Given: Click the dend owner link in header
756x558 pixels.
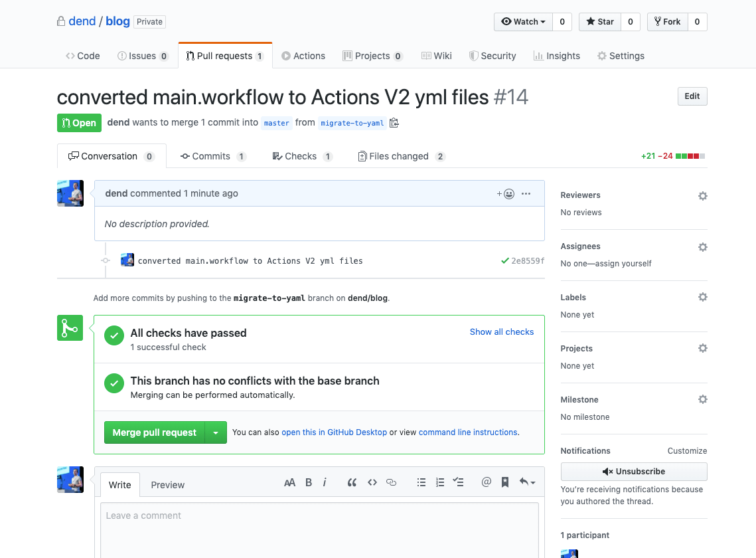Looking at the screenshot, I should pos(82,21).
